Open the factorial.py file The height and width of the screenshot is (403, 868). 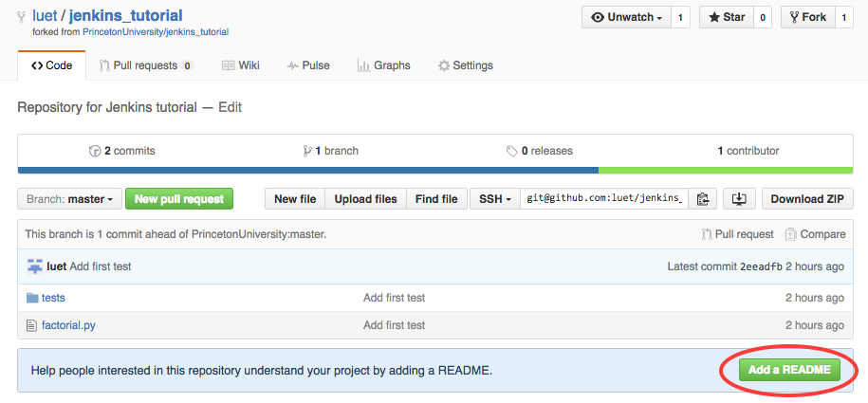tap(68, 325)
